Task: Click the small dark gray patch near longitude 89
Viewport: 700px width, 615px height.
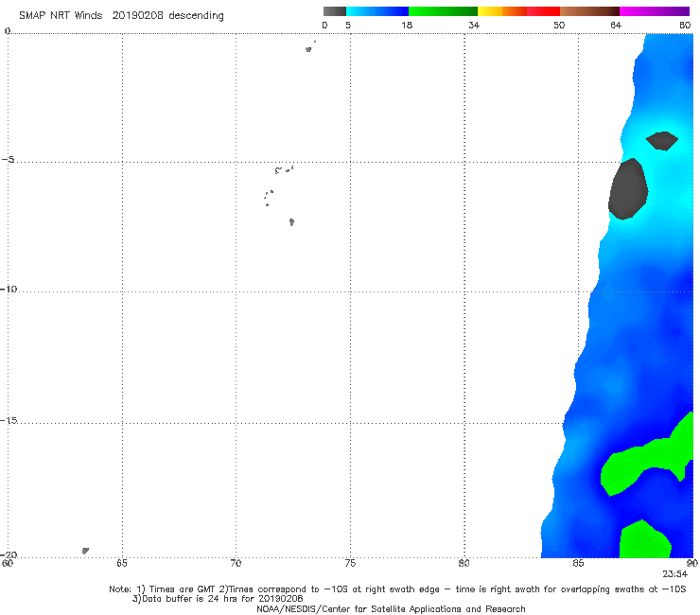Action: (662, 141)
